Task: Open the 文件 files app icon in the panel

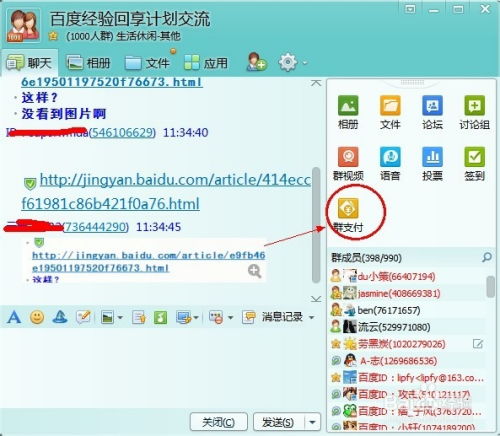Action: tap(390, 112)
